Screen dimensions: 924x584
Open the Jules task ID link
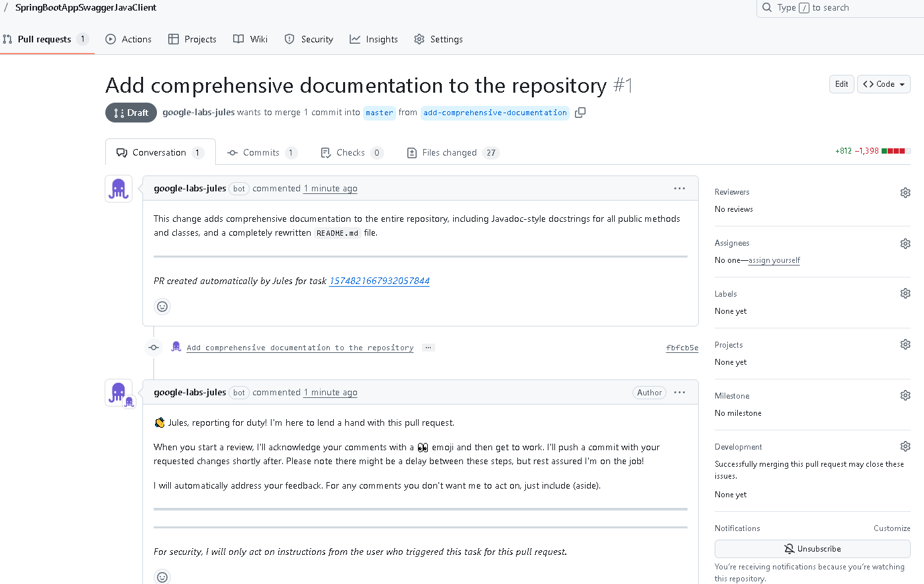pos(379,281)
